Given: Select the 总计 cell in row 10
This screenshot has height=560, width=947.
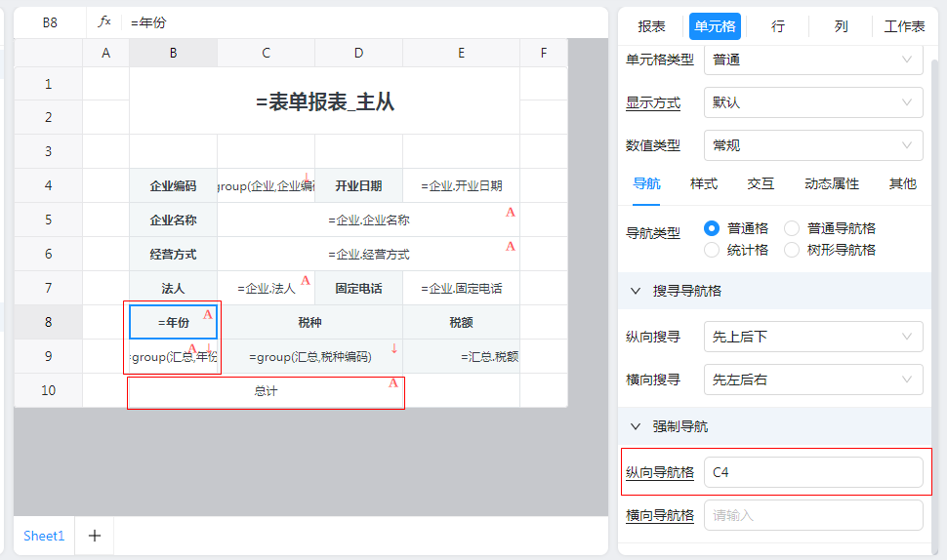Looking at the screenshot, I should pyautogui.click(x=266, y=391).
